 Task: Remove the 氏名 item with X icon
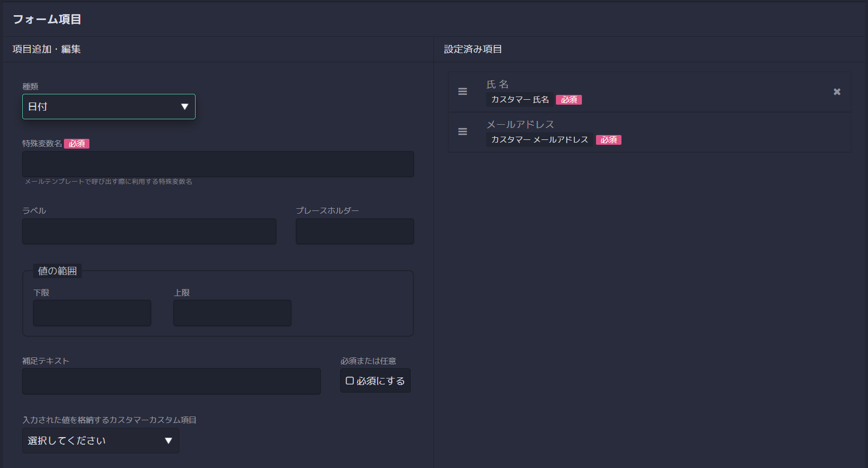tap(837, 92)
